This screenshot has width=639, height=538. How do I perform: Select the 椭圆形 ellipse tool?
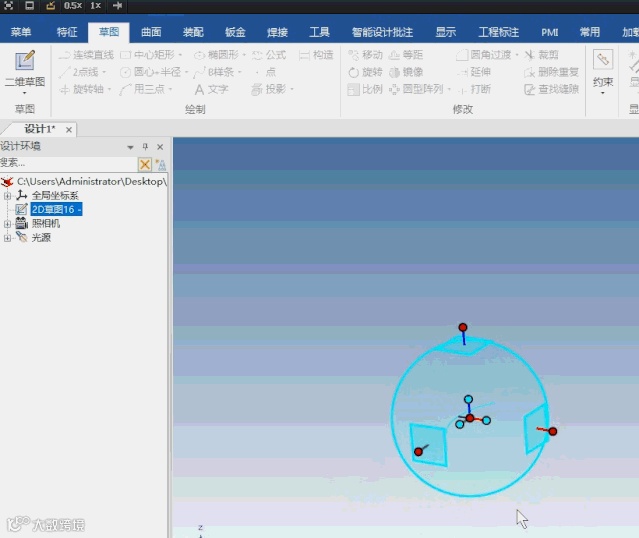(216, 55)
